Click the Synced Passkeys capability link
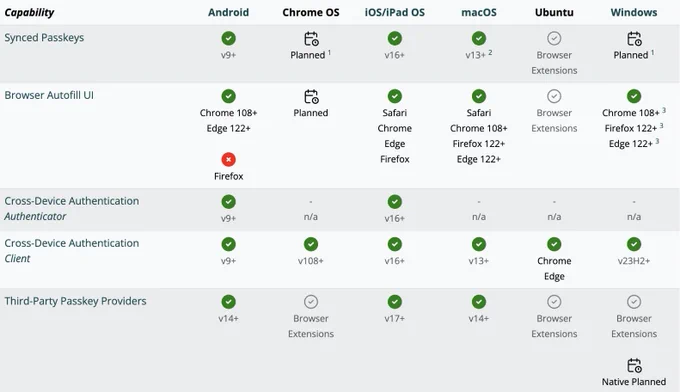The image size is (680, 392). click(x=44, y=38)
